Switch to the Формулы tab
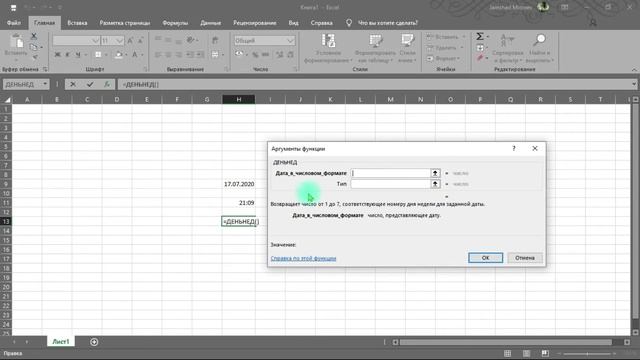This screenshot has width=640, height=360. point(175,23)
